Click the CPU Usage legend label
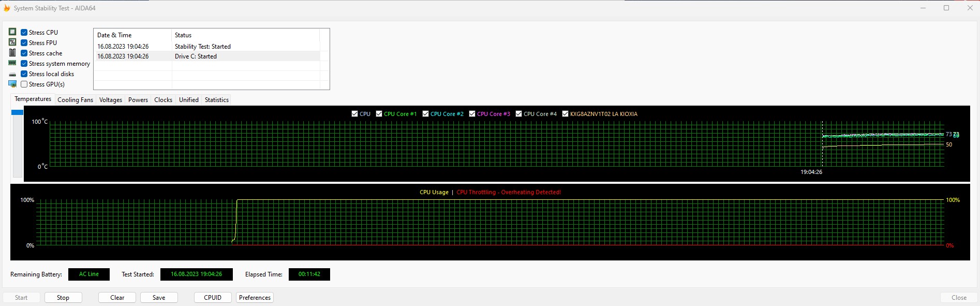 tap(434, 192)
